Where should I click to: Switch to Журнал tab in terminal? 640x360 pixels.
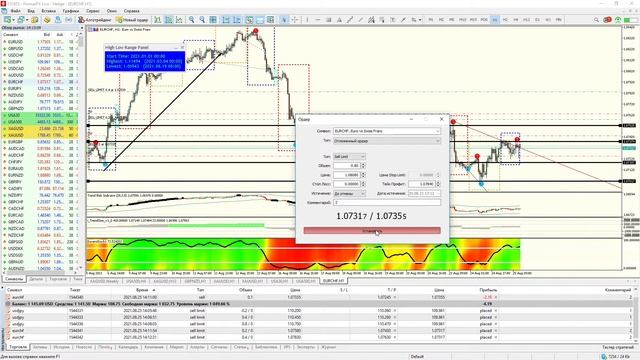click(329, 347)
